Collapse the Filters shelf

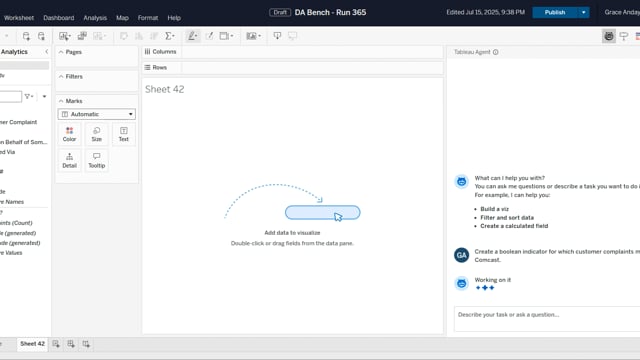click(x=61, y=77)
